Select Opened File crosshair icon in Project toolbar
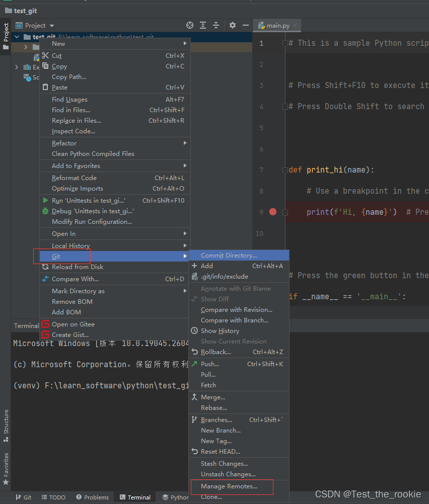 (189, 25)
